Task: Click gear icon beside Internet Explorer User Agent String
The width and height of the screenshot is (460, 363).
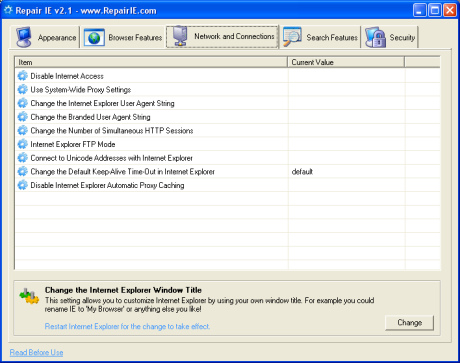Action: click(22, 103)
